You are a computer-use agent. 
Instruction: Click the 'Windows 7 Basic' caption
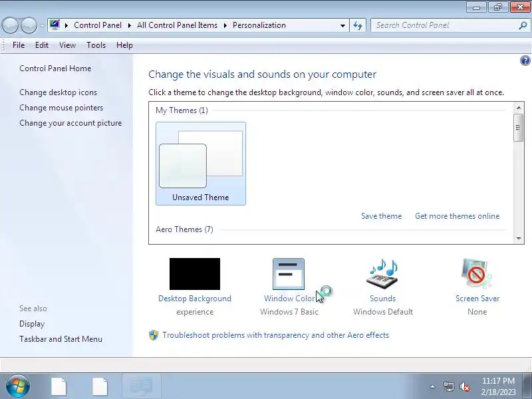289,312
